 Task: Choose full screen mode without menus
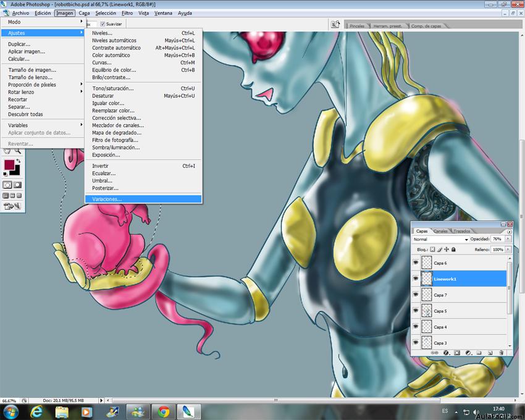[x=19, y=196]
